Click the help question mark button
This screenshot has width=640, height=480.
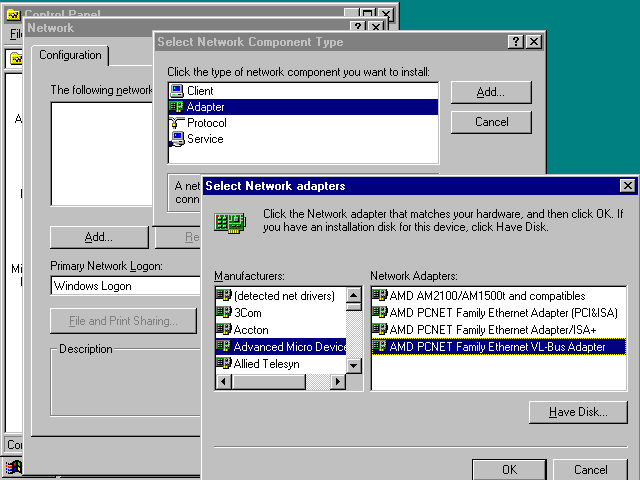515,42
